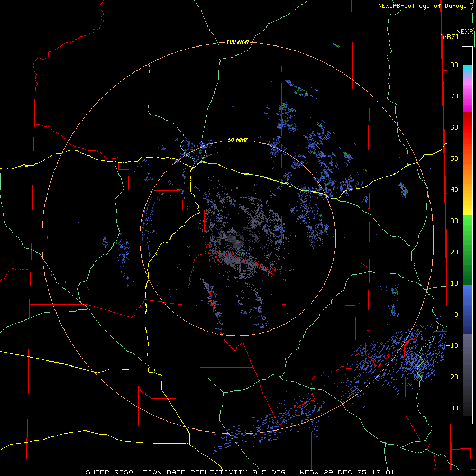Click the NEXR label above color bar
476x476 pixels.
tap(465, 32)
